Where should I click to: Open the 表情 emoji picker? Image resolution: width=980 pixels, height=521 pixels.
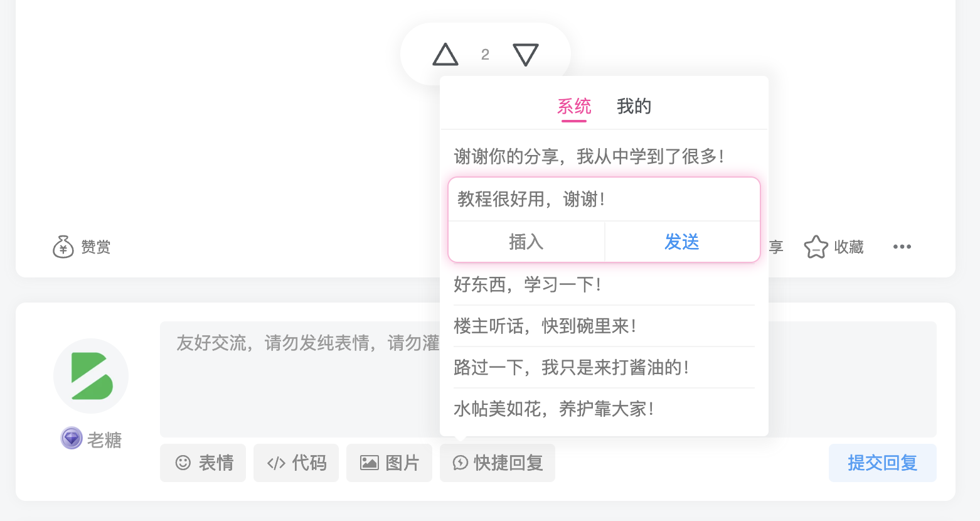(x=202, y=463)
